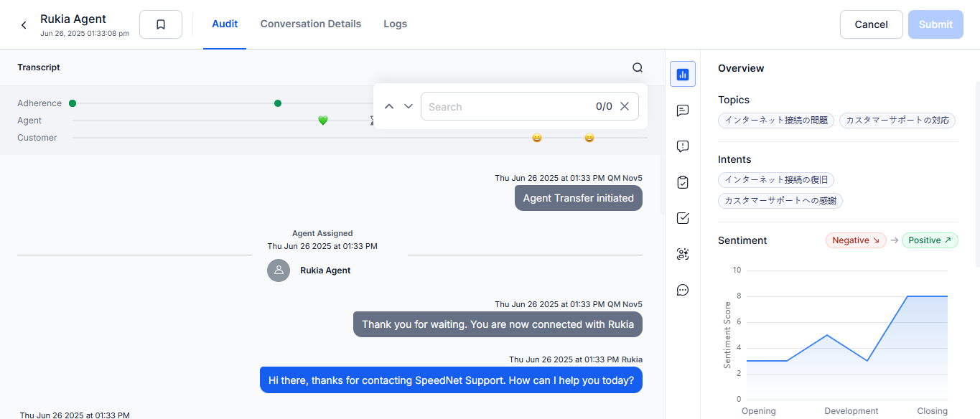Switch to the Logs tab
The height and width of the screenshot is (419, 980).
pos(395,24)
